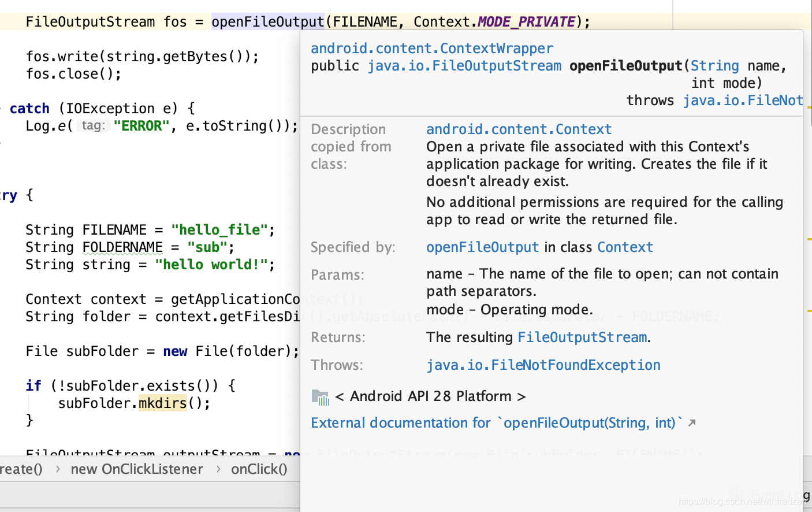This screenshot has width=812, height=512.
Task: Click the tag: parameter hint in Log.e
Action: pyautogui.click(x=93, y=126)
